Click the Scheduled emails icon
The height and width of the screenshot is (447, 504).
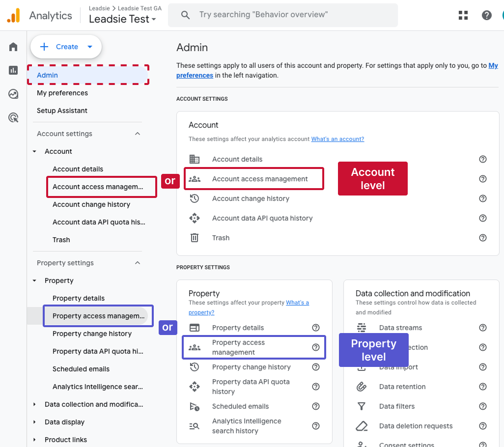pos(195,407)
